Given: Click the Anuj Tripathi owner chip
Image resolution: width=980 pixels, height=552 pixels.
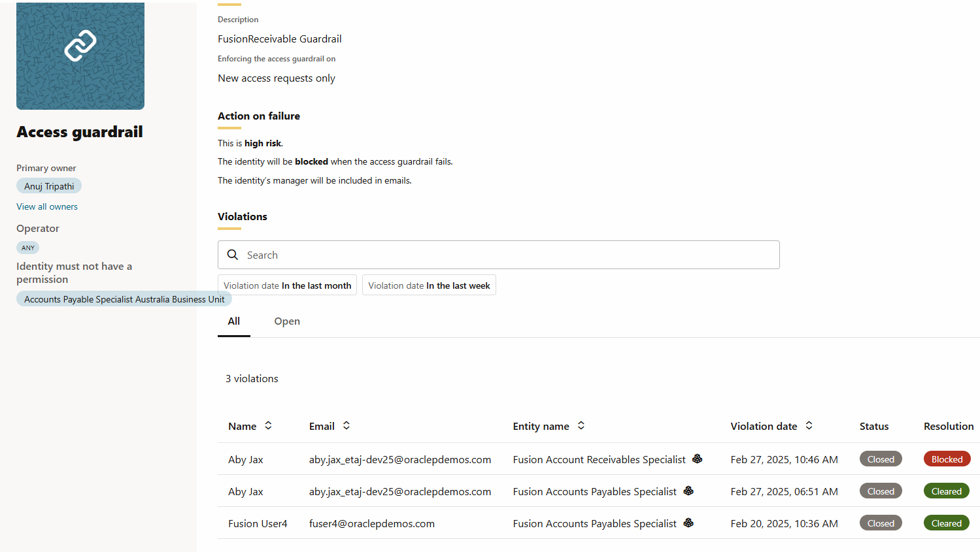Looking at the screenshot, I should point(49,186).
